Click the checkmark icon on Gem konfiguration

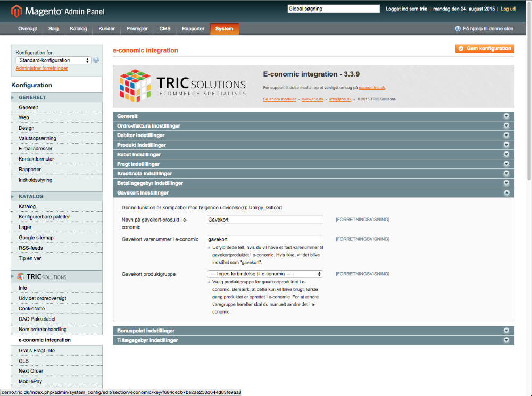[x=460, y=48]
